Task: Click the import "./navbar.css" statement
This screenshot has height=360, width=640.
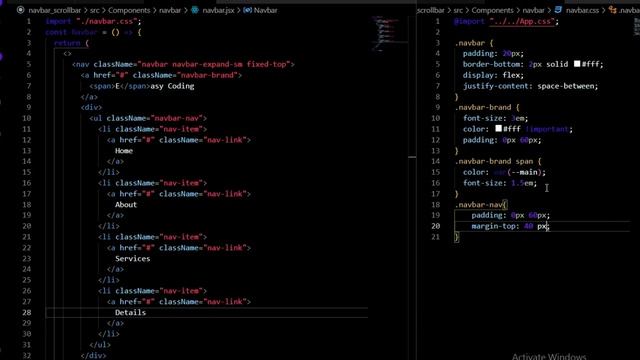Action: pos(93,21)
